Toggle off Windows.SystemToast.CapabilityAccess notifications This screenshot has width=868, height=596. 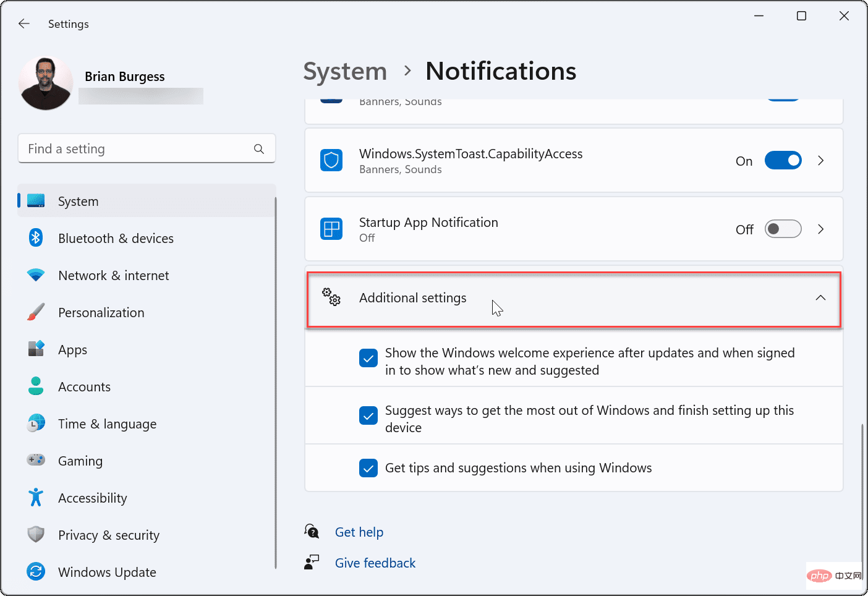783,160
